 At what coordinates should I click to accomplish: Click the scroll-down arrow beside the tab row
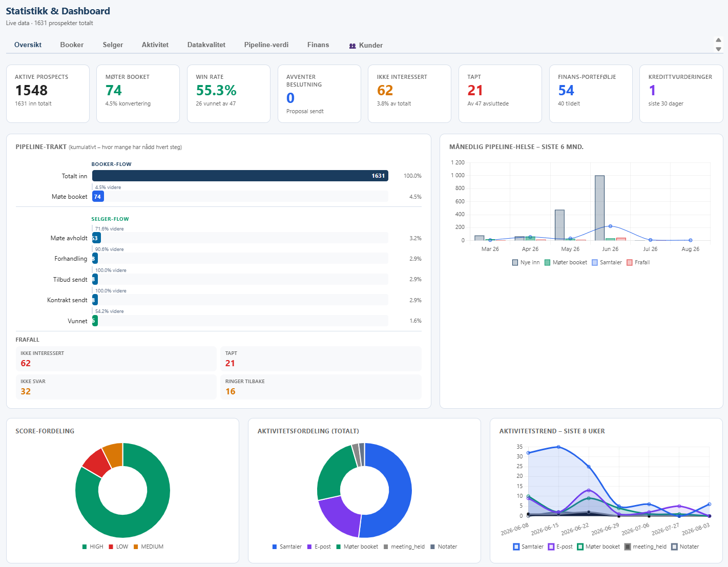point(718,49)
